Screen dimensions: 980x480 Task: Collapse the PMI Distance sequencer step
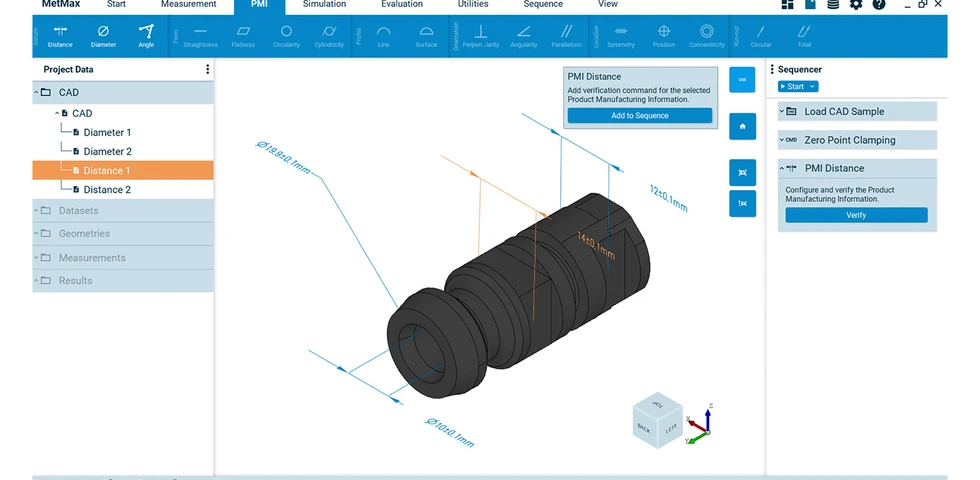[x=782, y=168]
